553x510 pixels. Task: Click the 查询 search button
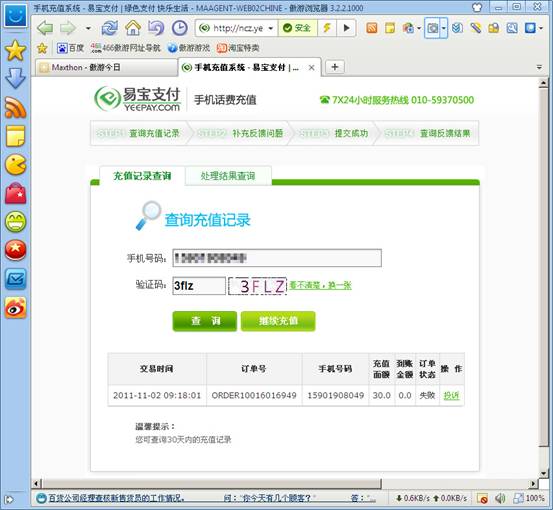(x=205, y=321)
